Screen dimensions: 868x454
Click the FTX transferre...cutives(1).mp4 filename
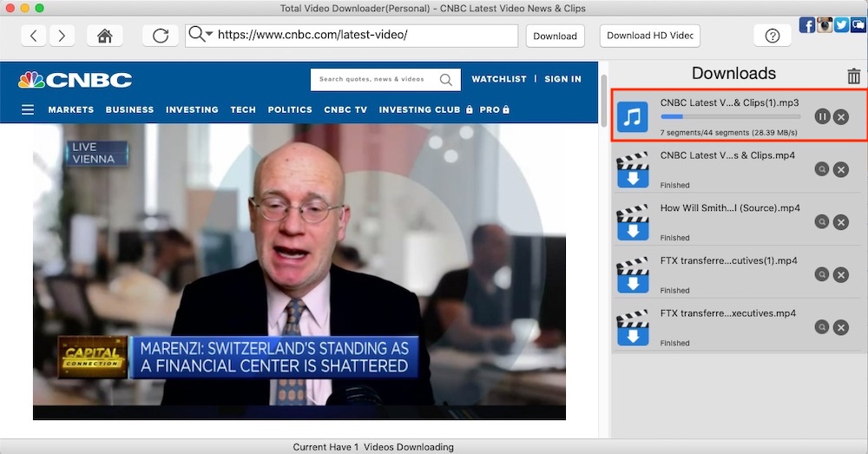click(728, 260)
